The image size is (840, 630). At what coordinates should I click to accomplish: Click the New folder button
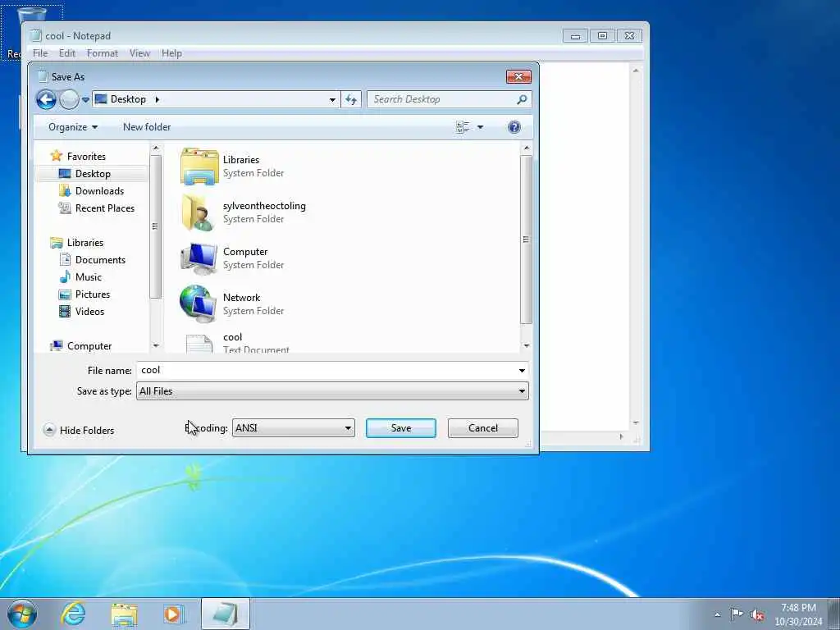pyautogui.click(x=147, y=127)
